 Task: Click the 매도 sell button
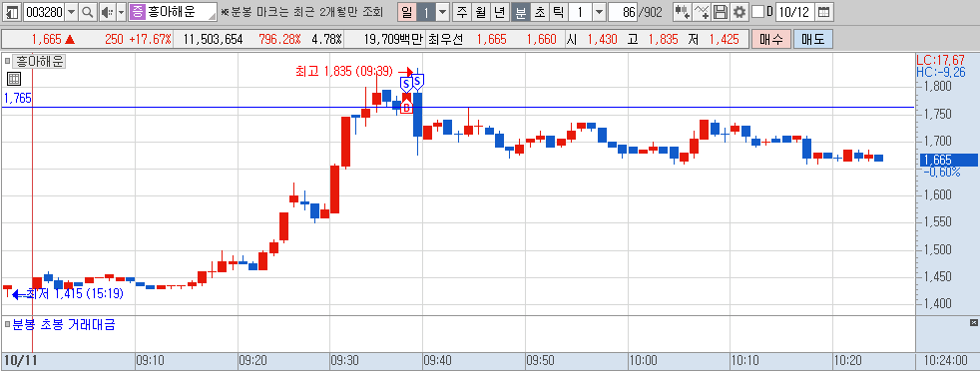pos(813,39)
